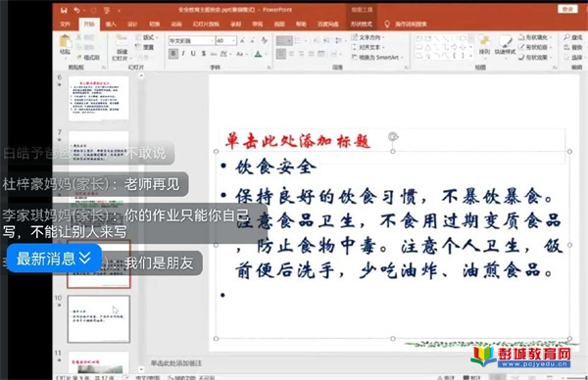Open the font name dropdown

coord(191,40)
